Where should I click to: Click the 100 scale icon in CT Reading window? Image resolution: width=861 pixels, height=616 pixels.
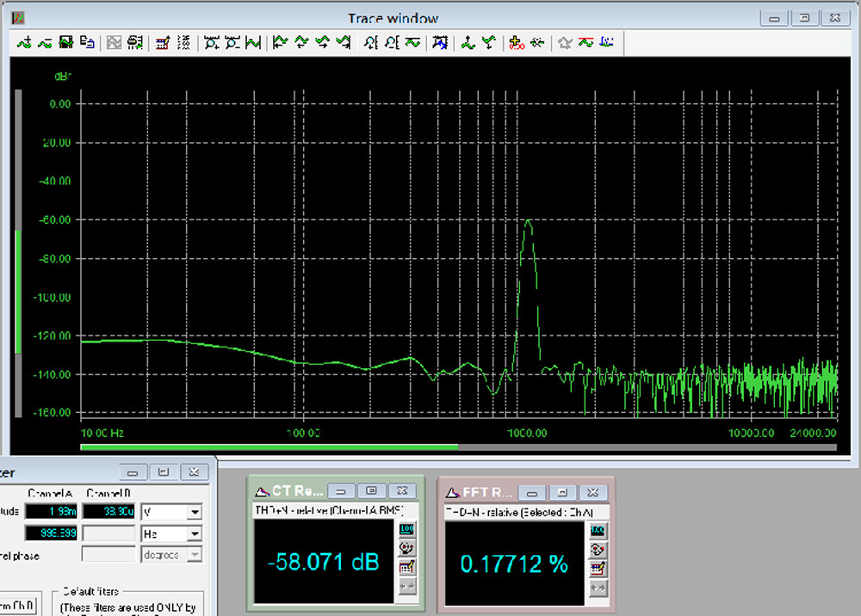[x=406, y=529]
